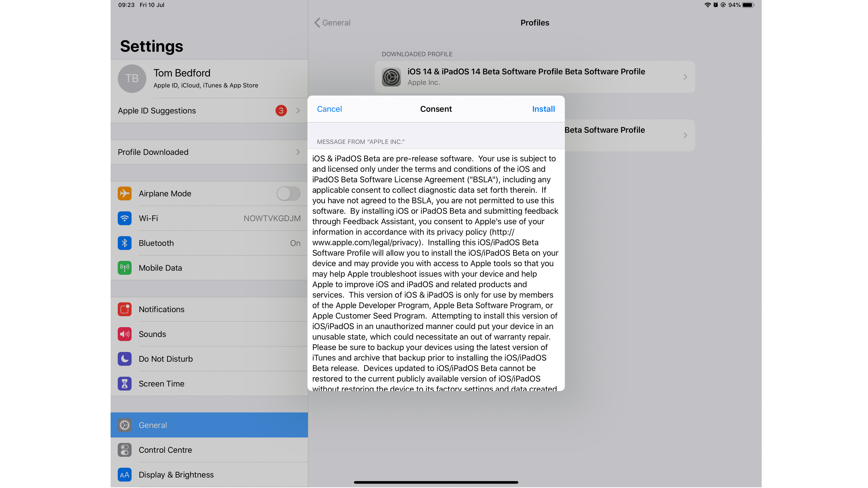The image size is (868, 488).
Task: Select the Profile Downloaded row
Action: tap(209, 152)
